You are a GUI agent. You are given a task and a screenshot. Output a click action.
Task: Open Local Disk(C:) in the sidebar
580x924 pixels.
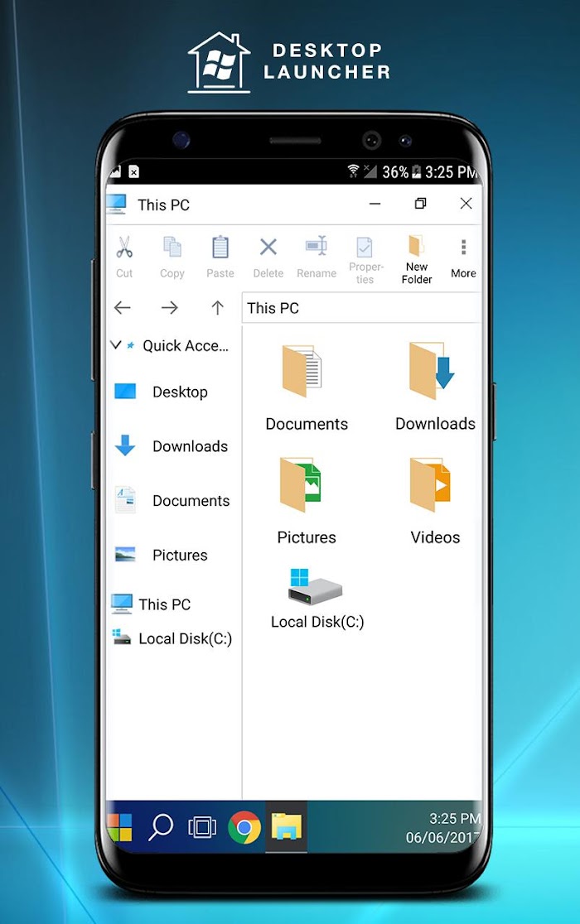pos(172,639)
